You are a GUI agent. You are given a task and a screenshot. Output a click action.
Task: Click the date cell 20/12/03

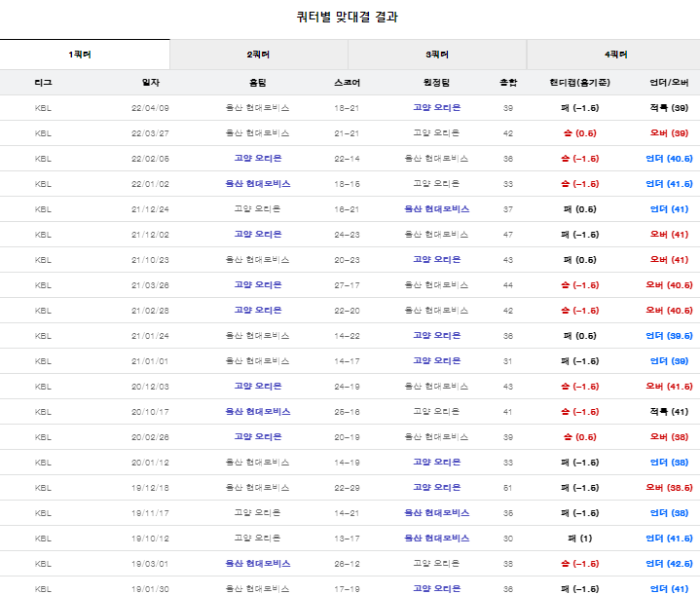151,387
